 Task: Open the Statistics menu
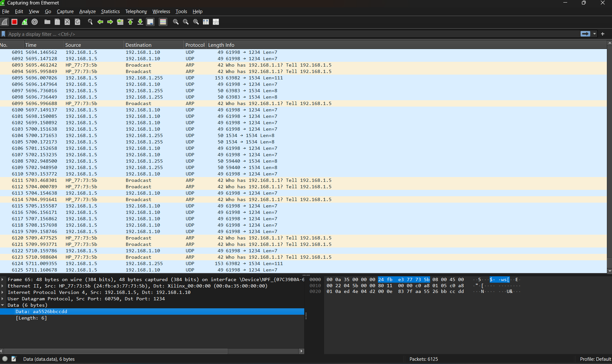point(110,11)
